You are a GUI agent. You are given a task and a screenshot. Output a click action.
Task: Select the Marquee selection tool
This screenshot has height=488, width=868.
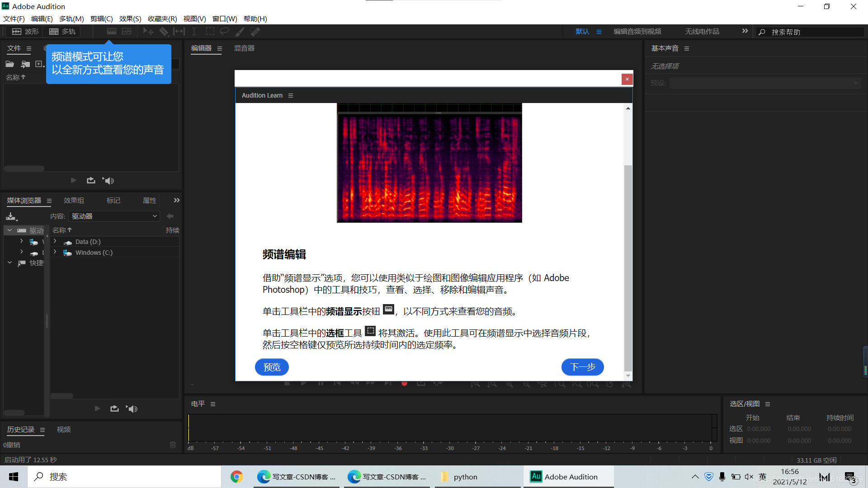[x=210, y=32]
